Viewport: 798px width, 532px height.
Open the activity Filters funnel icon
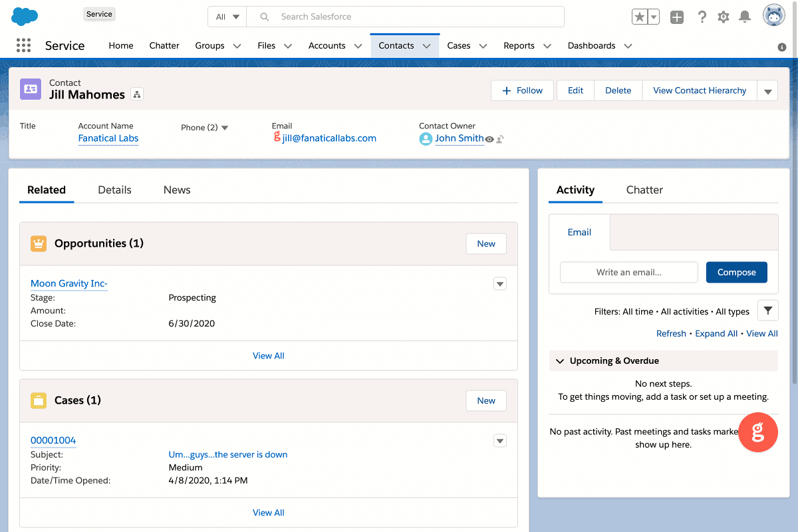coord(768,310)
